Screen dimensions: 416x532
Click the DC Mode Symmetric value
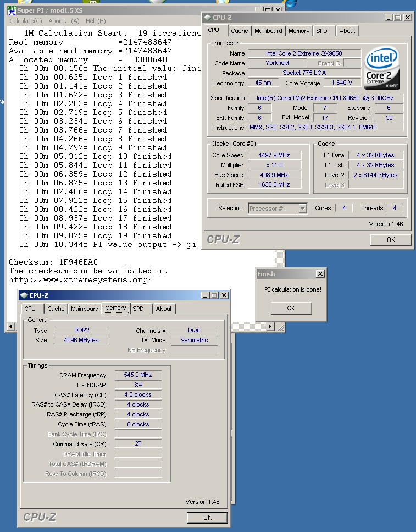click(x=195, y=340)
